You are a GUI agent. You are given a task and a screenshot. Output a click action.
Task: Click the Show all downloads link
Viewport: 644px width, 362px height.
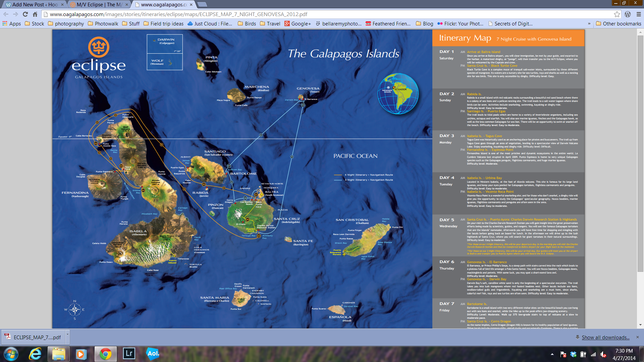click(605, 337)
